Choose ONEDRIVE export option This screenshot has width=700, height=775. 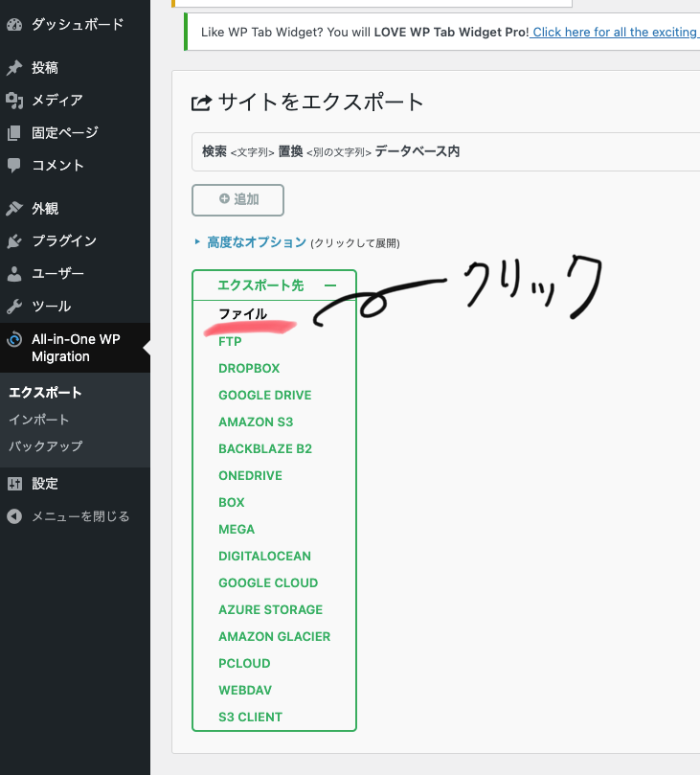251,475
